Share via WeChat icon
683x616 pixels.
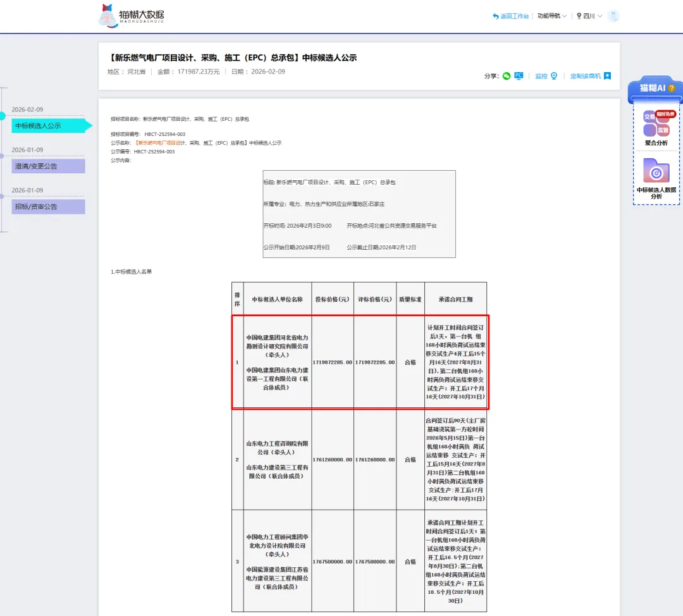[x=506, y=76]
